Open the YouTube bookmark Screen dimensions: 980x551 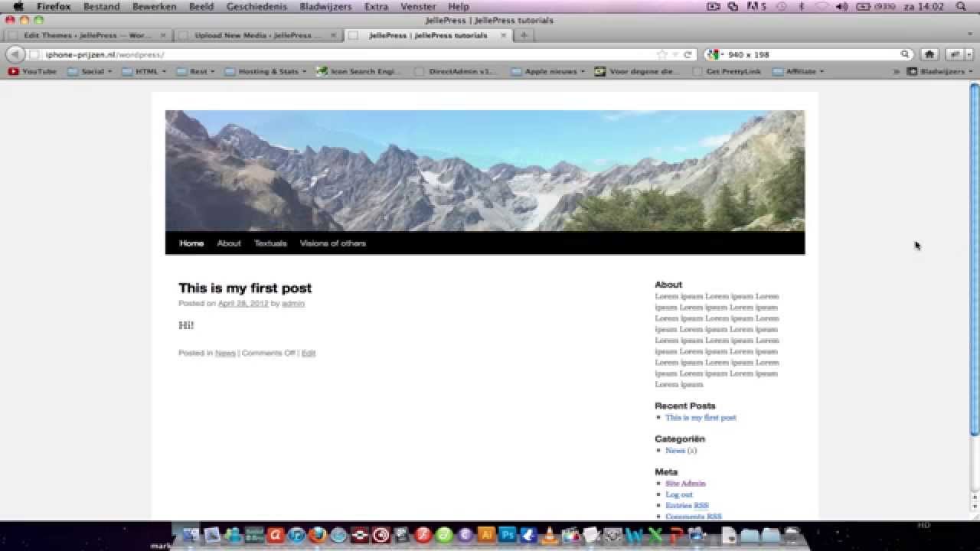coord(32,71)
